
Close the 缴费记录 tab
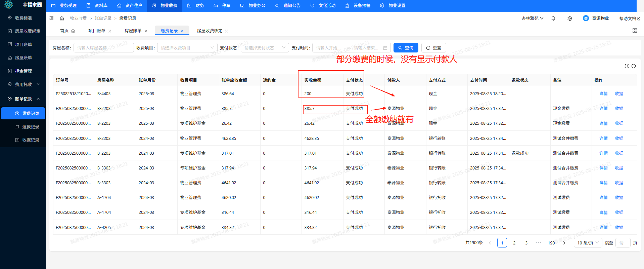coord(182,31)
